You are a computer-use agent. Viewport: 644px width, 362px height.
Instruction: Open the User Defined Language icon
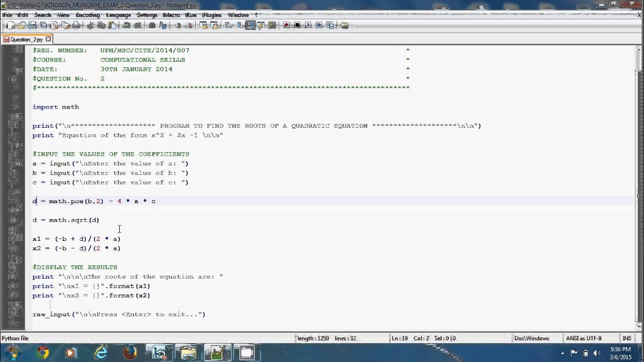pos(261,25)
